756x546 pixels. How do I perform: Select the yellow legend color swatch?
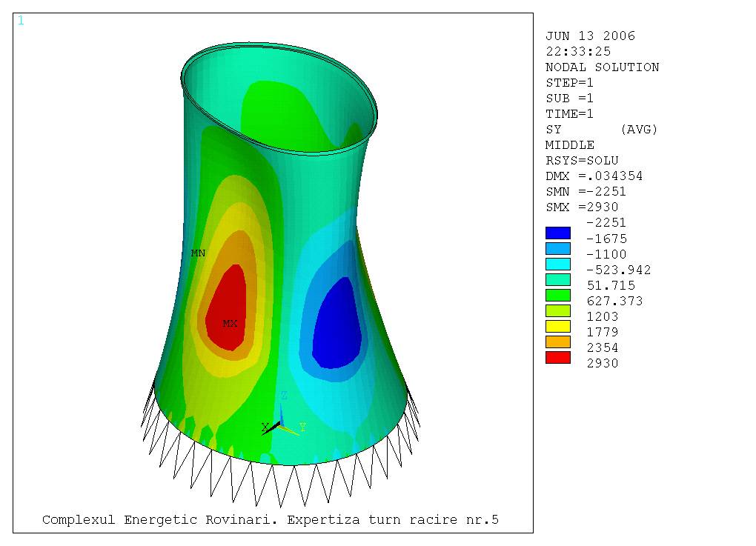tap(558, 326)
